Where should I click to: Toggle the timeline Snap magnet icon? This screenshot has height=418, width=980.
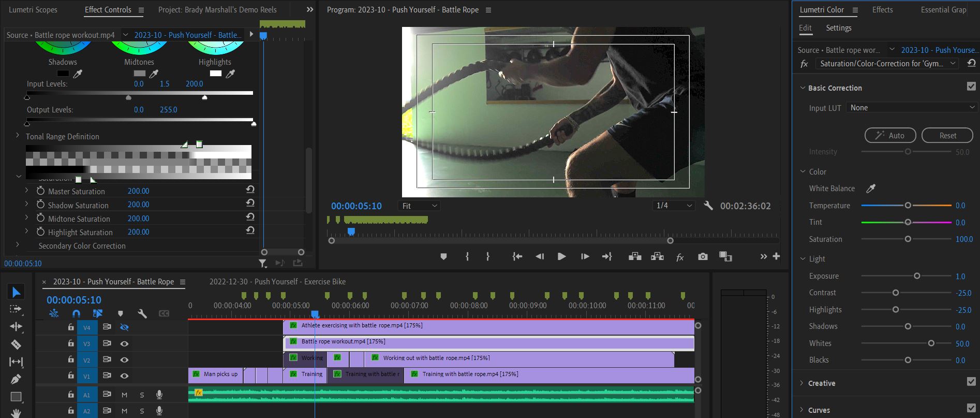coord(76,313)
